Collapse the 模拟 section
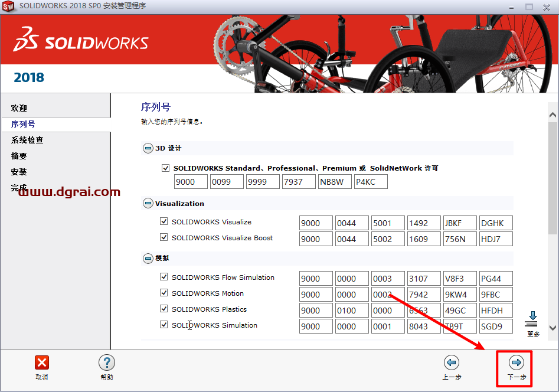 (148, 258)
